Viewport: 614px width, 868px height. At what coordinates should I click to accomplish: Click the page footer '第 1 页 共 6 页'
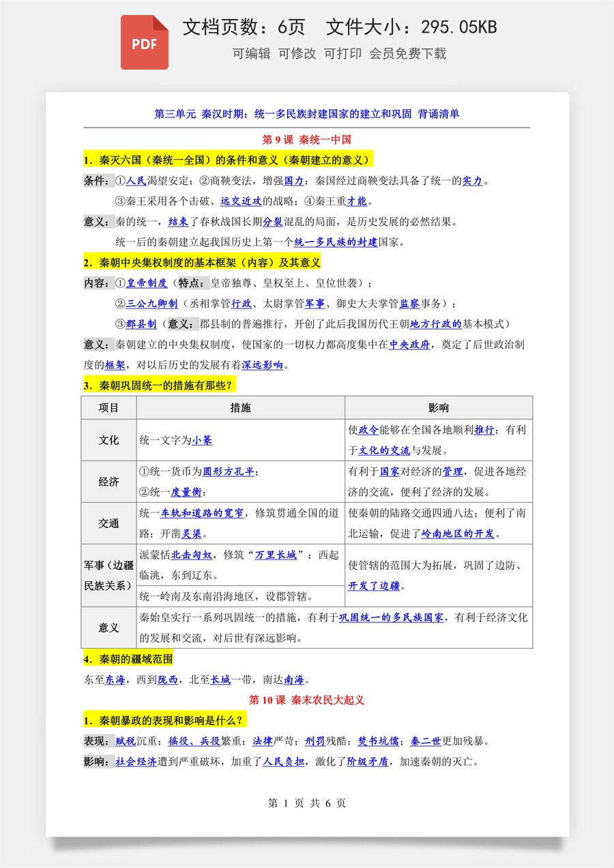coord(307,803)
